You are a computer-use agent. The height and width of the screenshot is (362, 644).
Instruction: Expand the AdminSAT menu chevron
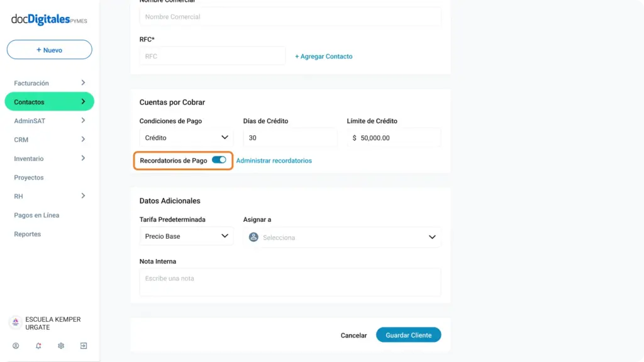[83, 121]
